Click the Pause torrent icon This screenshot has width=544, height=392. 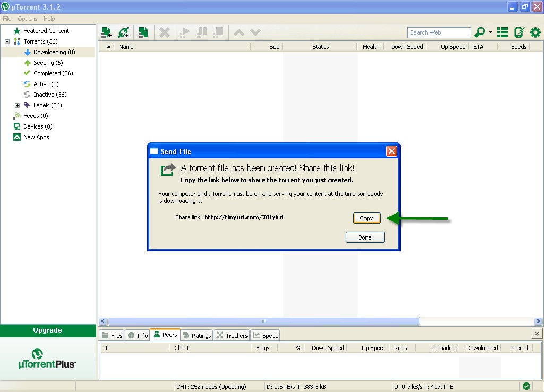coord(201,32)
